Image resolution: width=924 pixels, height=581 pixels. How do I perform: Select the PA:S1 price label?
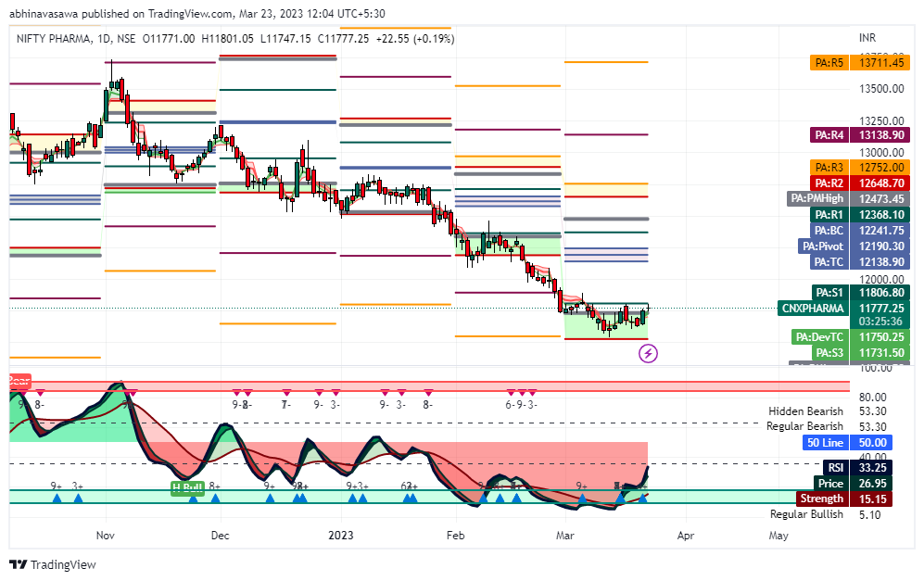[829, 292]
